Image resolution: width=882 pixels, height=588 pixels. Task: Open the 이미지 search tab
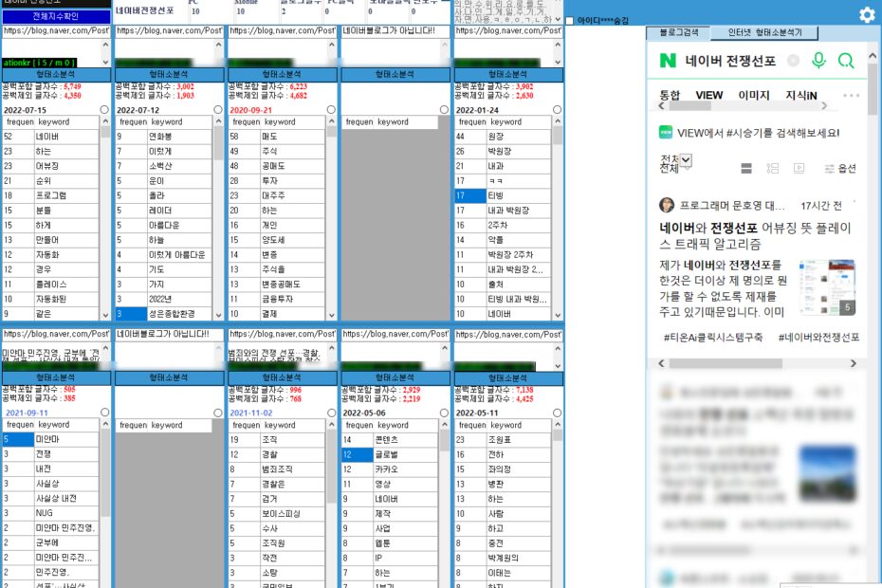pyautogui.click(x=754, y=95)
